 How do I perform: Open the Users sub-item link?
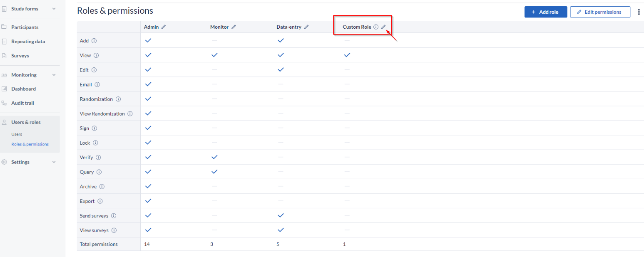coord(17,134)
